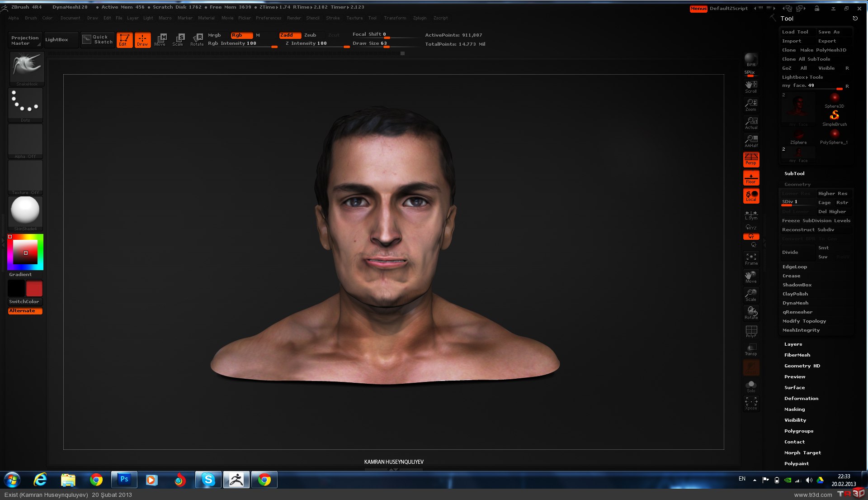Select the ZSphere tool thumbnail

pyautogui.click(x=798, y=136)
